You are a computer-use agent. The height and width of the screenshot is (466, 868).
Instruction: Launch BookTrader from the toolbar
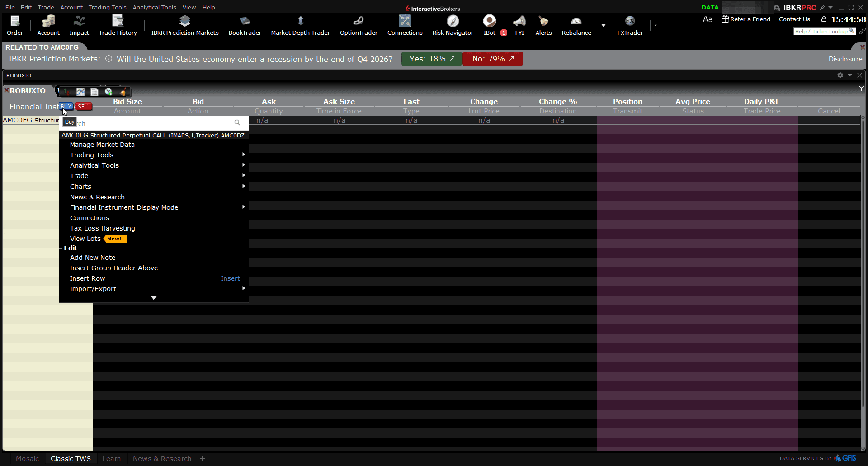tap(245, 25)
